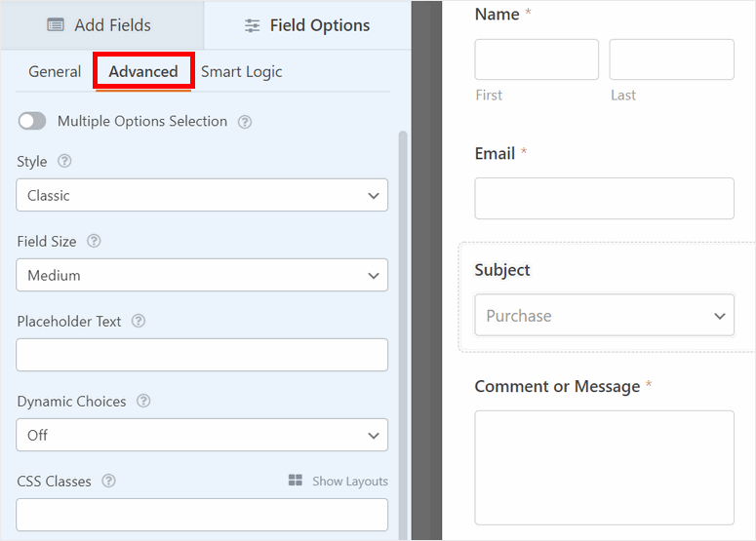The image size is (756, 541).
Task: Select the Advanced sub-tab
Action: pos(143,72)
